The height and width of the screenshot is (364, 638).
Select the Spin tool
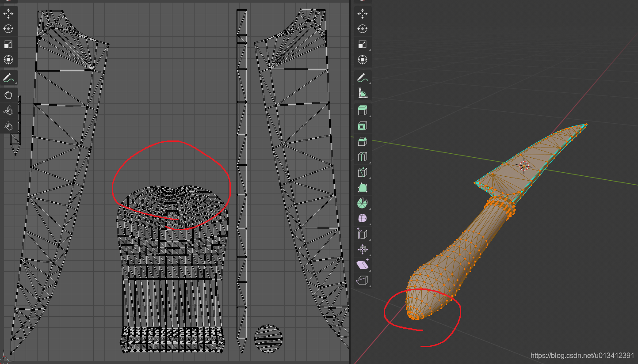click(363, 203)
